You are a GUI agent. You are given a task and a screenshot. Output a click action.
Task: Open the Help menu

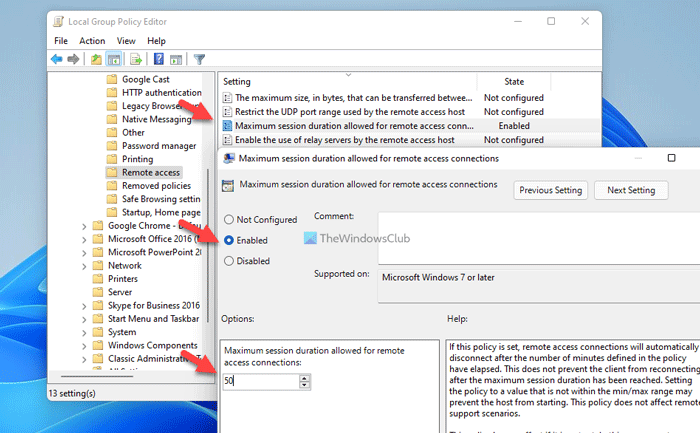pos(156,41)
